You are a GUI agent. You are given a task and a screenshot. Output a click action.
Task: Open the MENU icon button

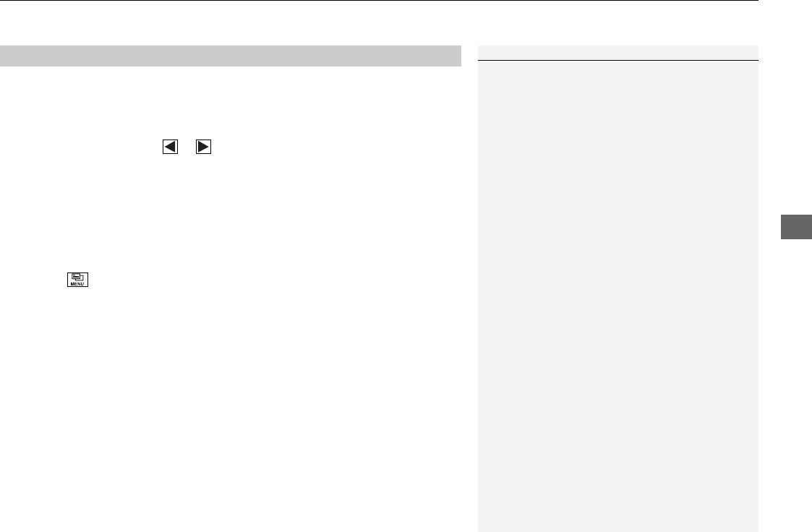pyautogui.click(x=77, y=280)
